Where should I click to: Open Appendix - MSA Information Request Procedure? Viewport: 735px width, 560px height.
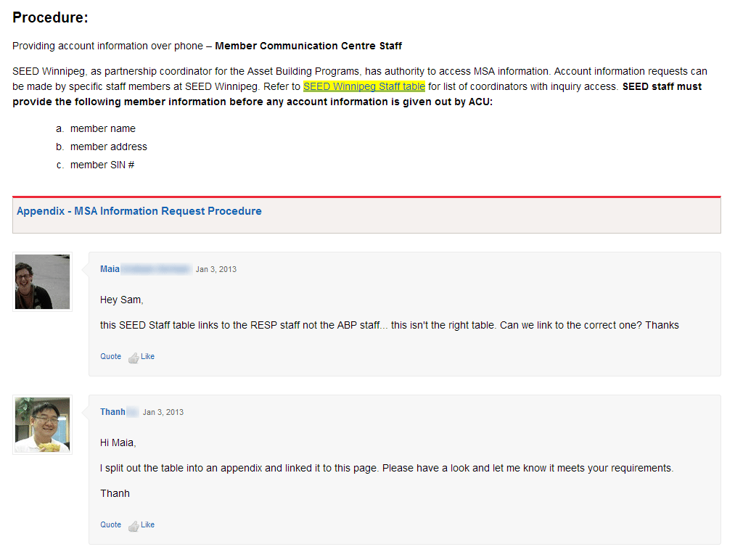[x=139, y=211]
